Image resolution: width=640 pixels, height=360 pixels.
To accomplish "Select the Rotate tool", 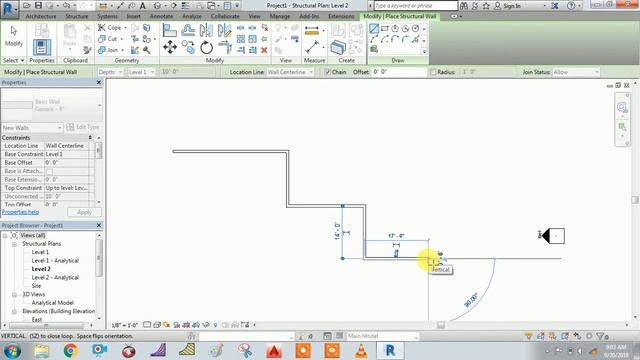I will point(207,48).
